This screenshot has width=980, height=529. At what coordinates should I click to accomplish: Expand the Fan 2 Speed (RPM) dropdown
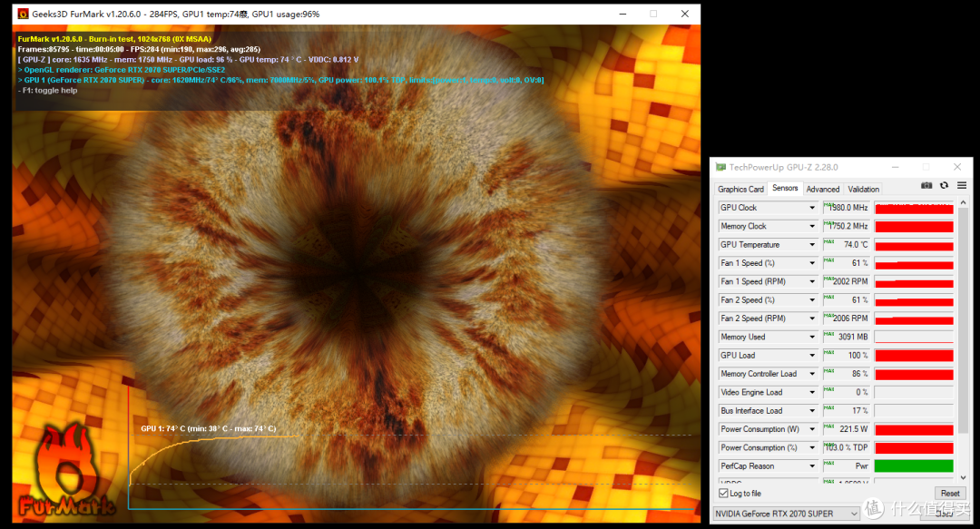pos(812,318)
